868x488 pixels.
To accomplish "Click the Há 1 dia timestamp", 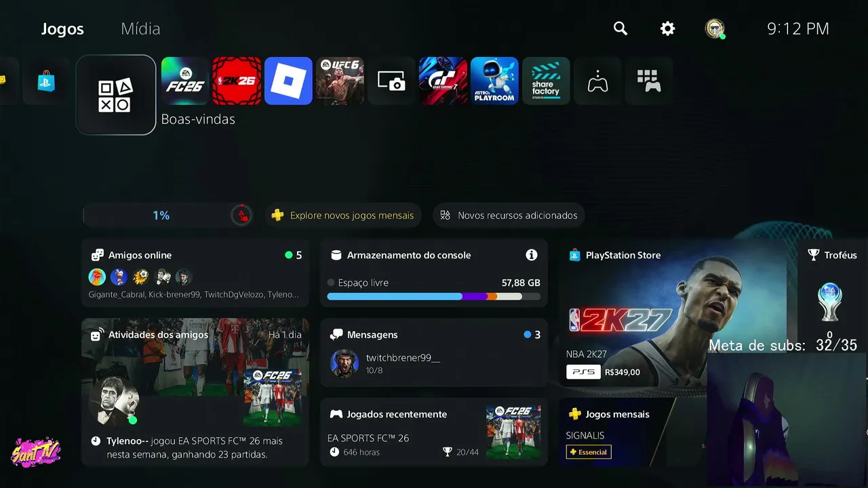I will tap(285, 335).
